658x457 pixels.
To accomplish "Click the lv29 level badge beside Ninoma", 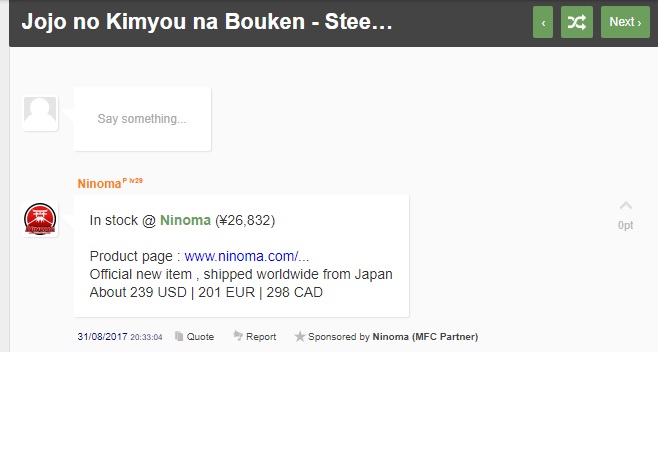I will click(136, 181).
